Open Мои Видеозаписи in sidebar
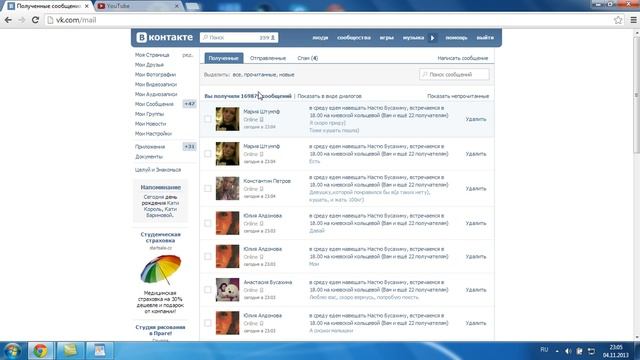This screenshot has height=360, width=640. [x=156, y=84]
